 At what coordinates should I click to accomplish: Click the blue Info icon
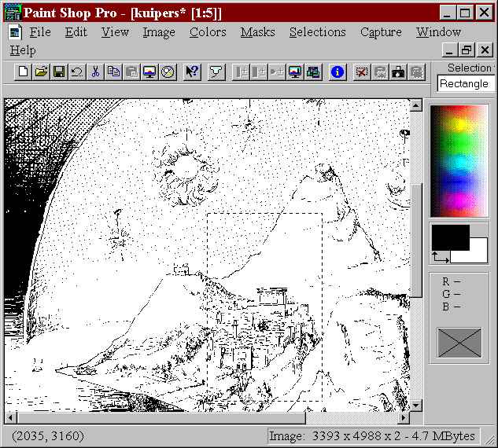point(338,72)
